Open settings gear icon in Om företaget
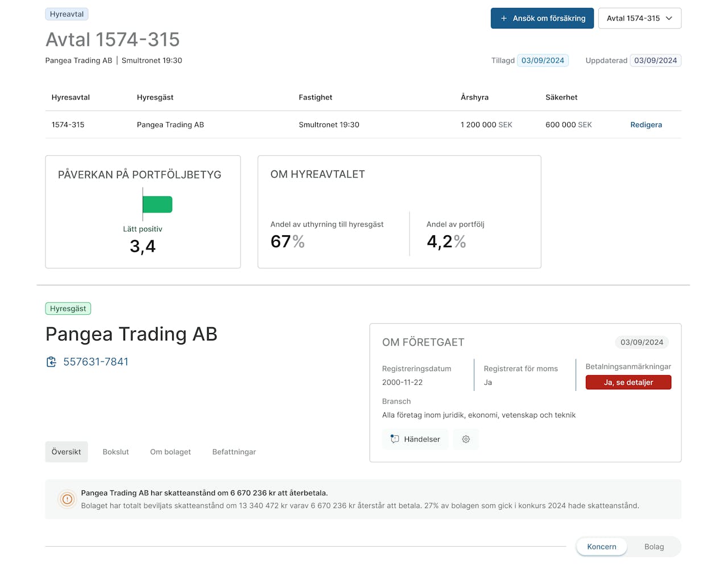This screenshot has height=566, width=728. point(466,439)
